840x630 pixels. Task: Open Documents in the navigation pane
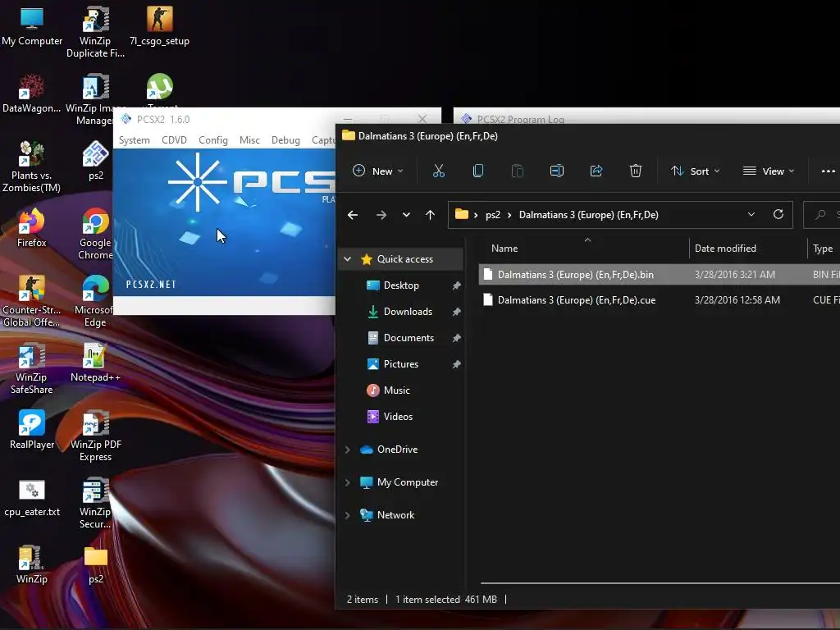click(409, 337)
